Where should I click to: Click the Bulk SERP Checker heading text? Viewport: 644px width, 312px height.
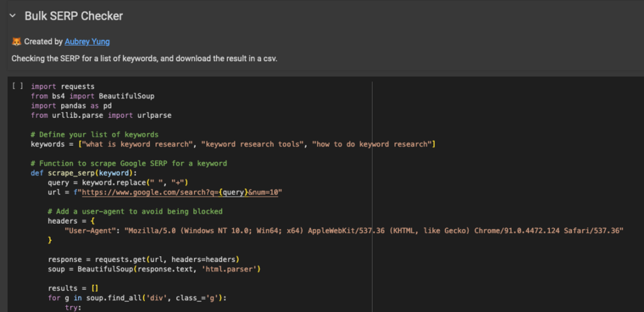[73, 16]
